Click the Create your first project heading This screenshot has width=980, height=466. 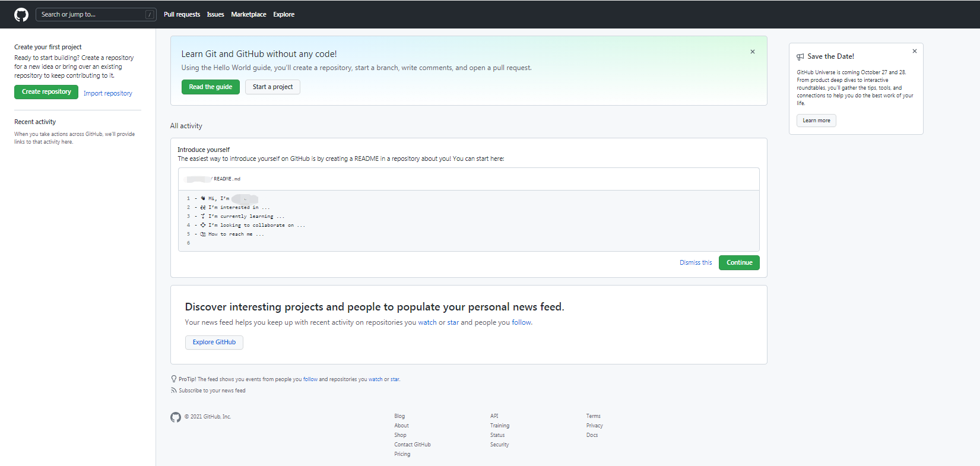tap(48, 47)
